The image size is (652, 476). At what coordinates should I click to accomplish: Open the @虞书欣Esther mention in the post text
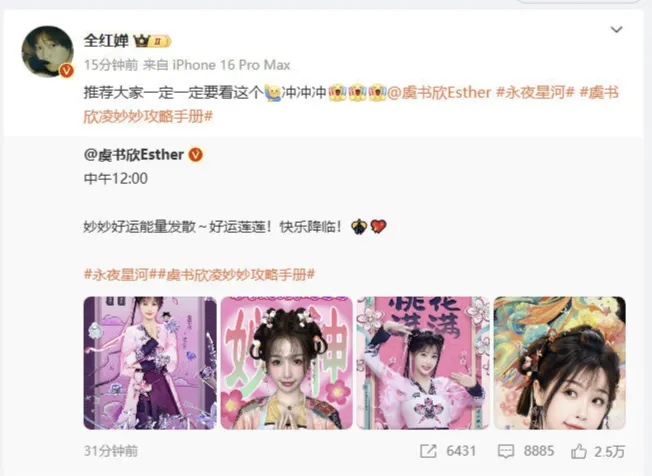439,93
